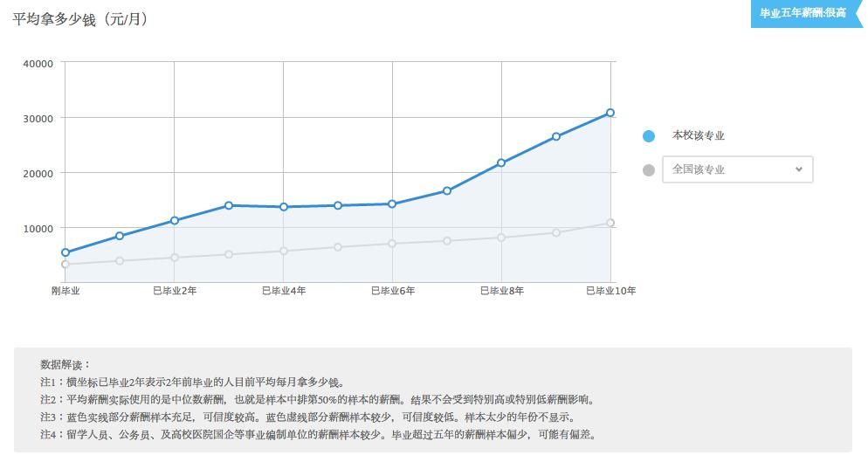
Task: Click the gray legend dot beside 全国该专业
Action: pyautogui.click(x=648, y=170)
